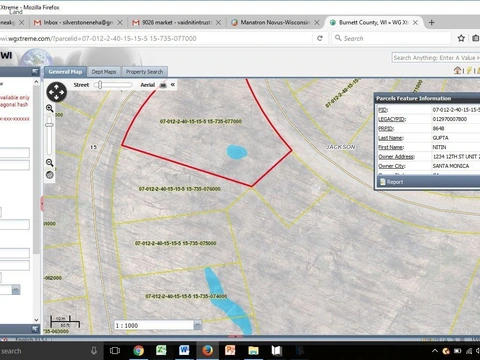Click the Firefox Search box

point(391,38)
